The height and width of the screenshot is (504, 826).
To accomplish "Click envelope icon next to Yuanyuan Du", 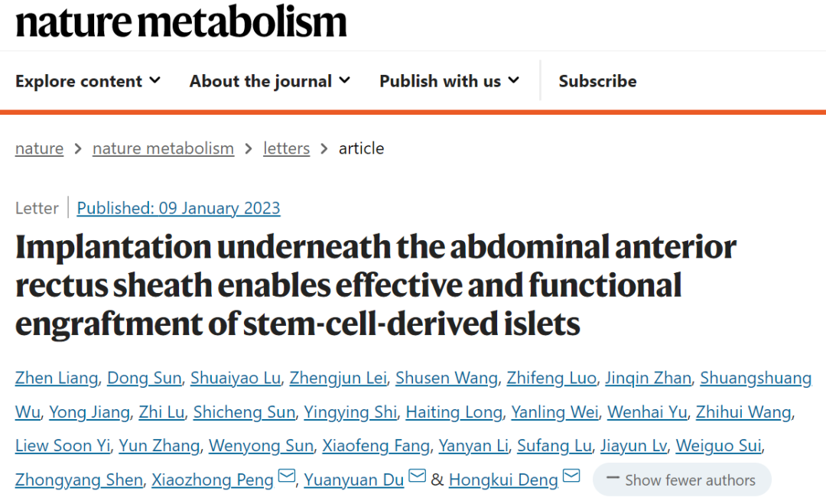I will coord(417,477).
